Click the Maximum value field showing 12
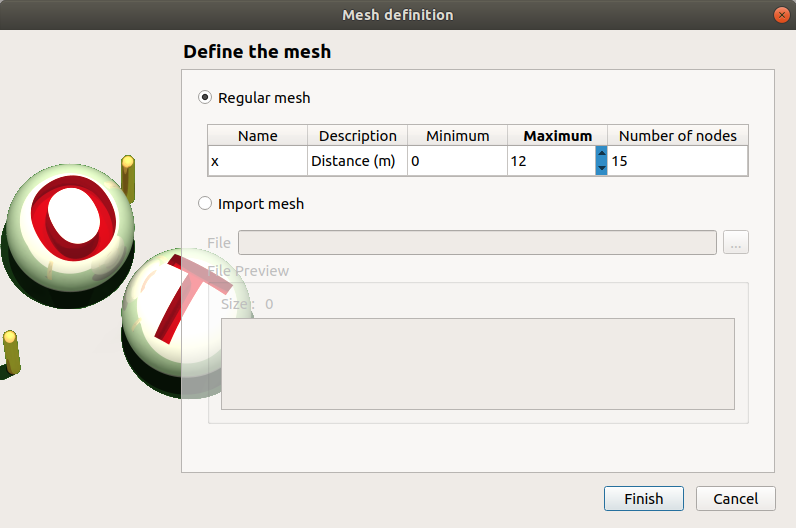This screenshot has height=528, width=796. 550,161
